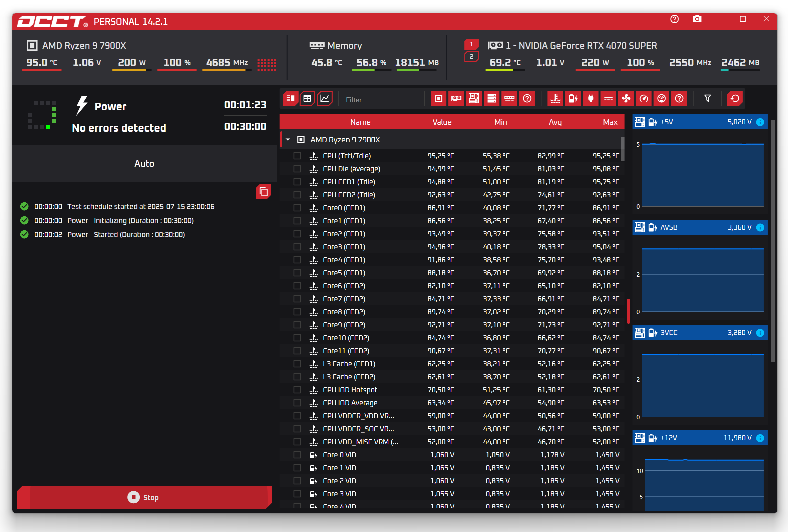Image resolution: width=788 pixels, height=532 pixels.
Task: Collapse the AMD Ryzen 9 7900X group
Action: [288, 140]
